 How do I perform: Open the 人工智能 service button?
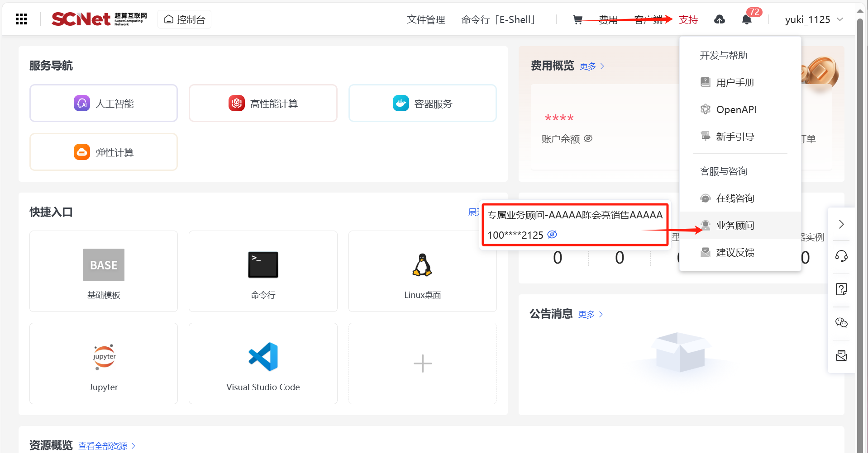[104, 104]
